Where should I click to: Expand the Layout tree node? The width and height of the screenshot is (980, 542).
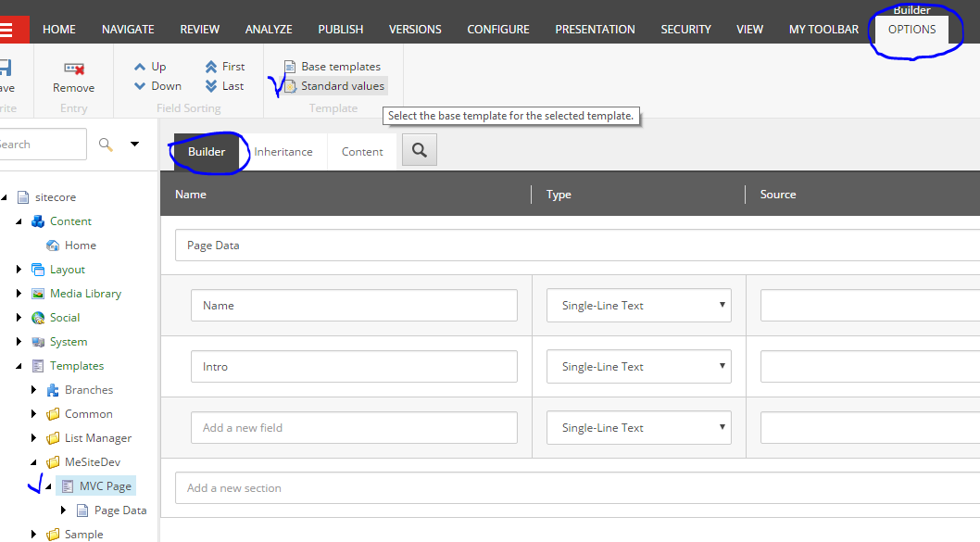[19, 270]
